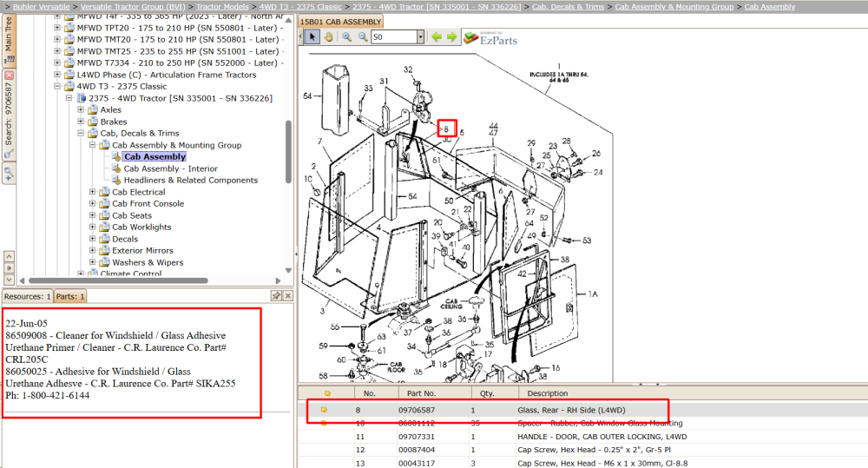Screen dimensions: 868x468
Task: Click the note icon in parts table header
Action: 327,393
